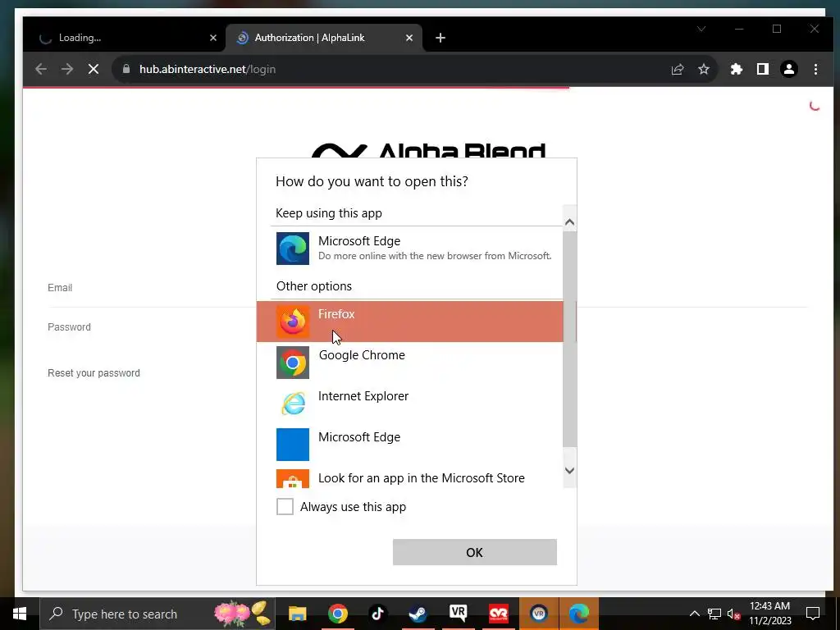
Task: Open a new browser tab
Action: [x=441, y=38]
